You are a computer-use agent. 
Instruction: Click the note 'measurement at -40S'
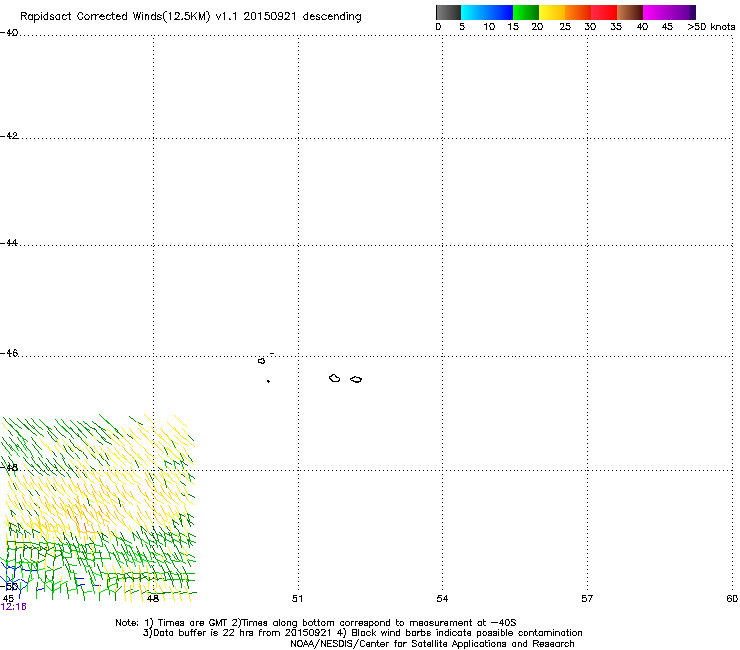tap(463, 623)
